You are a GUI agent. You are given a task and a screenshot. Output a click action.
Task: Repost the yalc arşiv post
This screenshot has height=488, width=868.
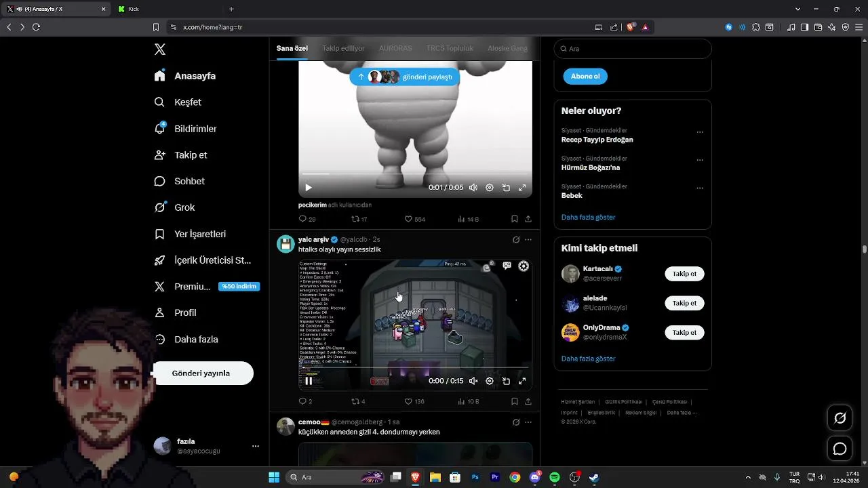pos(358,401)
